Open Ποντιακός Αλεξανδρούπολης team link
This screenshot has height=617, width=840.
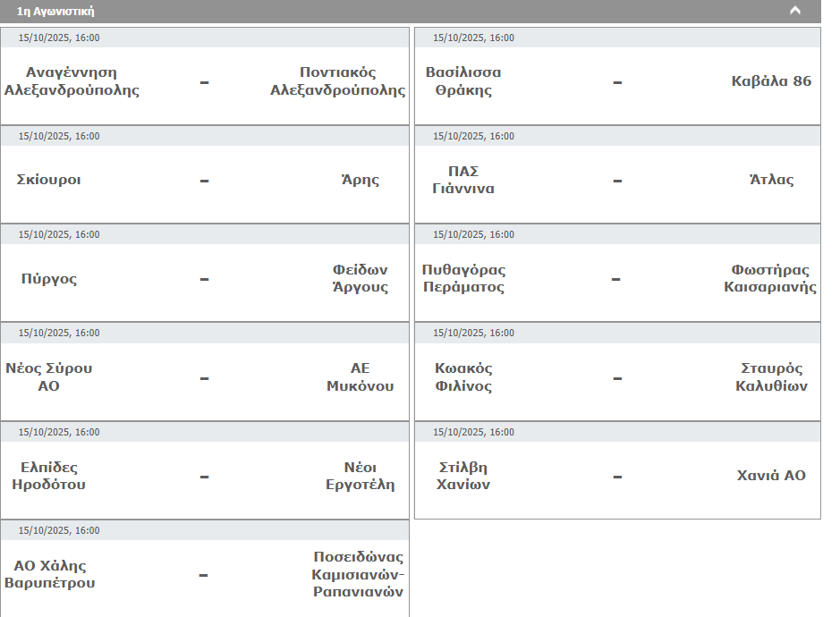[337, 81]
